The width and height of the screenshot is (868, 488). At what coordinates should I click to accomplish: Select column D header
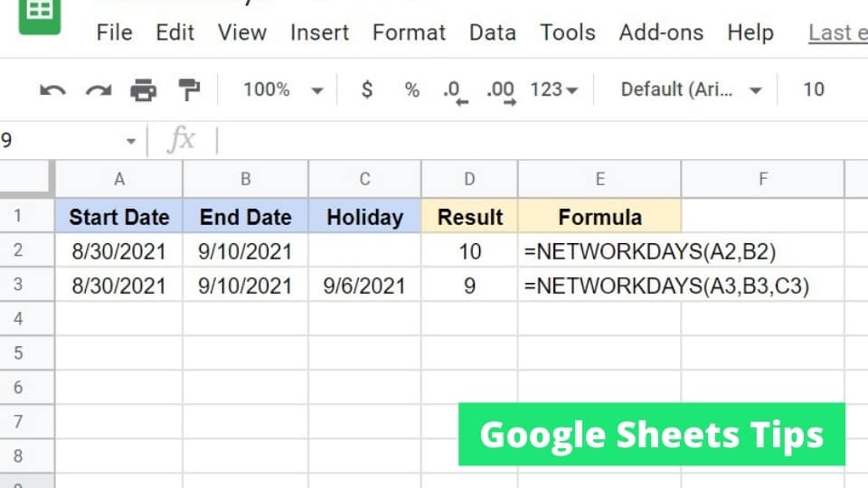click(x=469, y=179)
